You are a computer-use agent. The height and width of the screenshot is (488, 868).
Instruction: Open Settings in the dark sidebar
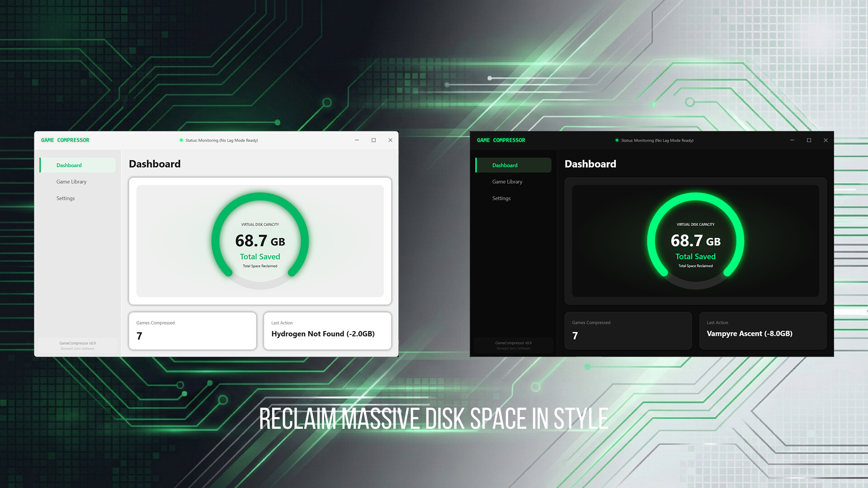[501, 198]
